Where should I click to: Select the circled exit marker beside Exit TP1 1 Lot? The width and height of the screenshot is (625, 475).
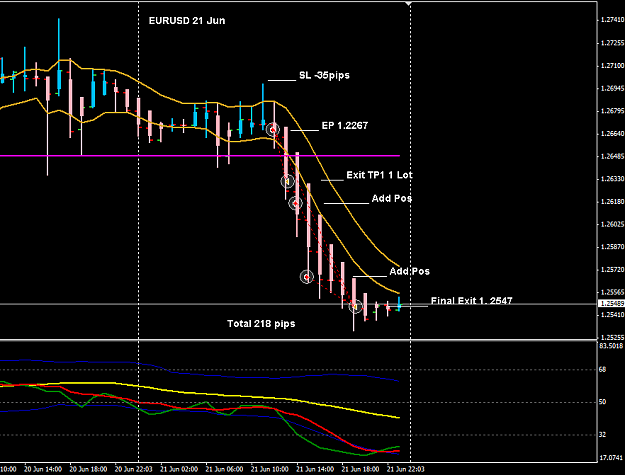pos(287,182)
